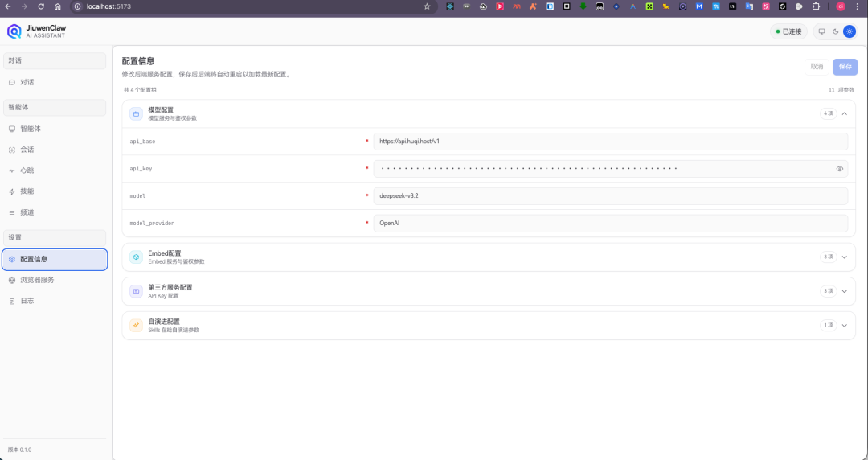The image size is (868, 460).
Task: Open the browser three-dot menu
Action: pos(858,6)
